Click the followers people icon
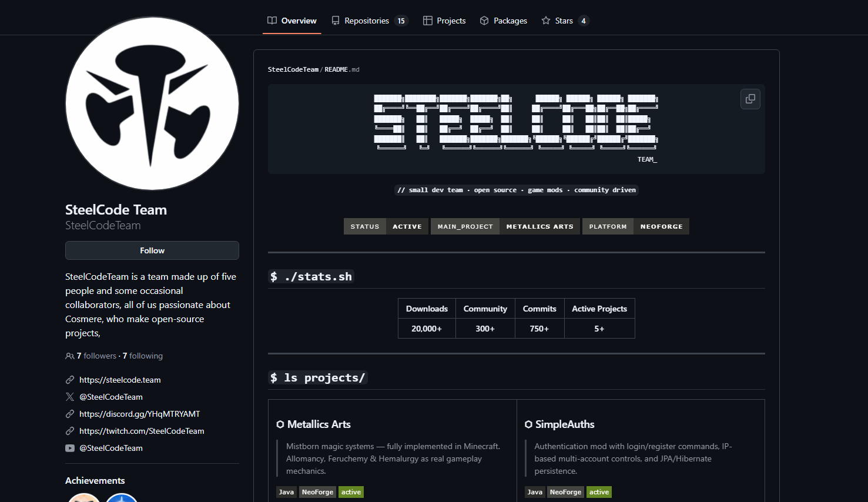The width and height of the screenshot is (868, 502). [70, 356]
